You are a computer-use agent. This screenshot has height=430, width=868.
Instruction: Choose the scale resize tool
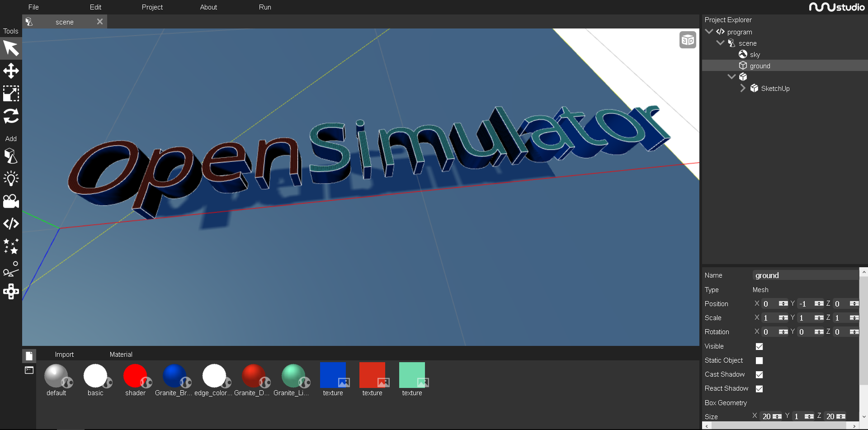(11, 94)
